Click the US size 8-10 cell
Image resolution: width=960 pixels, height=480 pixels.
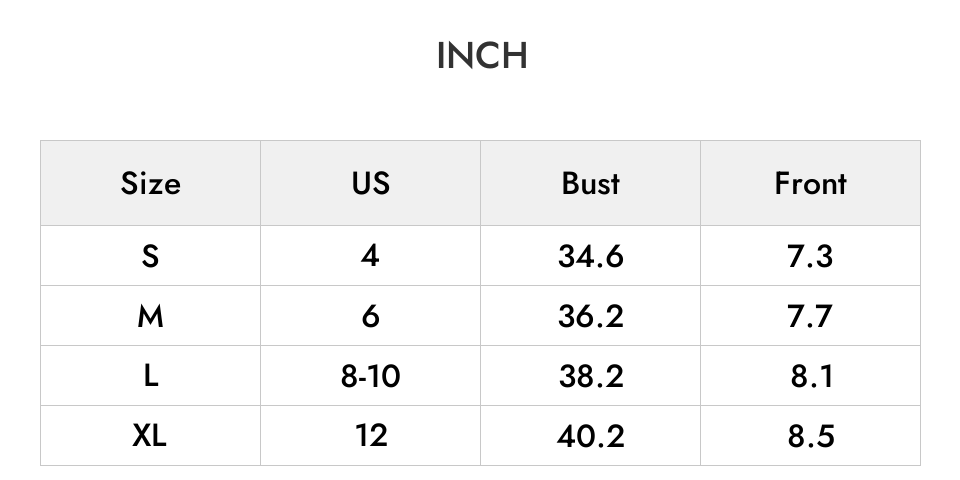[x=370, y=375]
